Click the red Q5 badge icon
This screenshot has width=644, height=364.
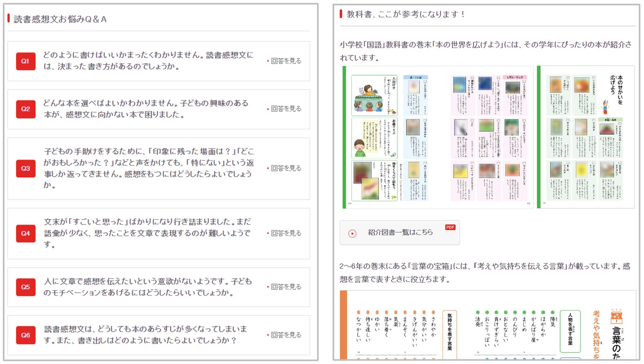pyautogui.click(x=26, y=287)
